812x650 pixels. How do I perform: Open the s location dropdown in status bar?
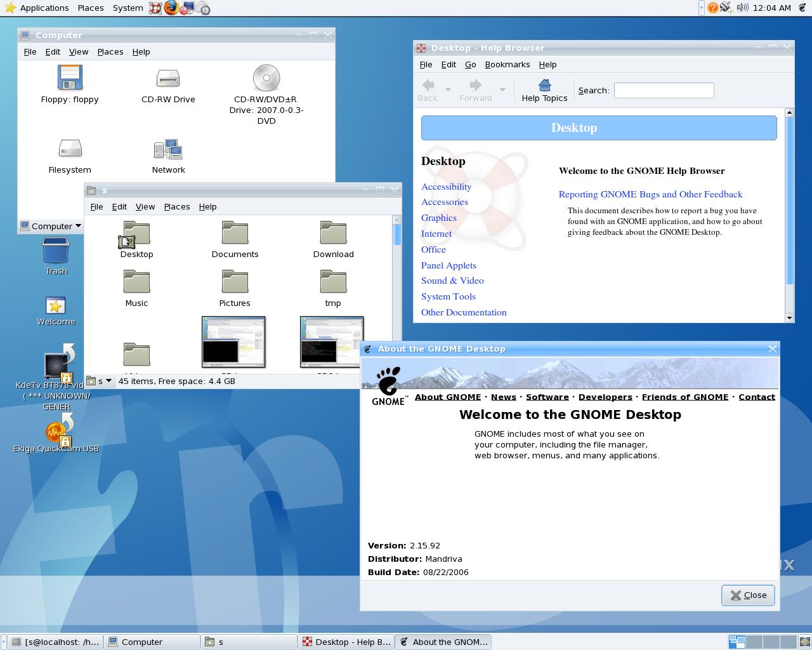click(100, 381)
